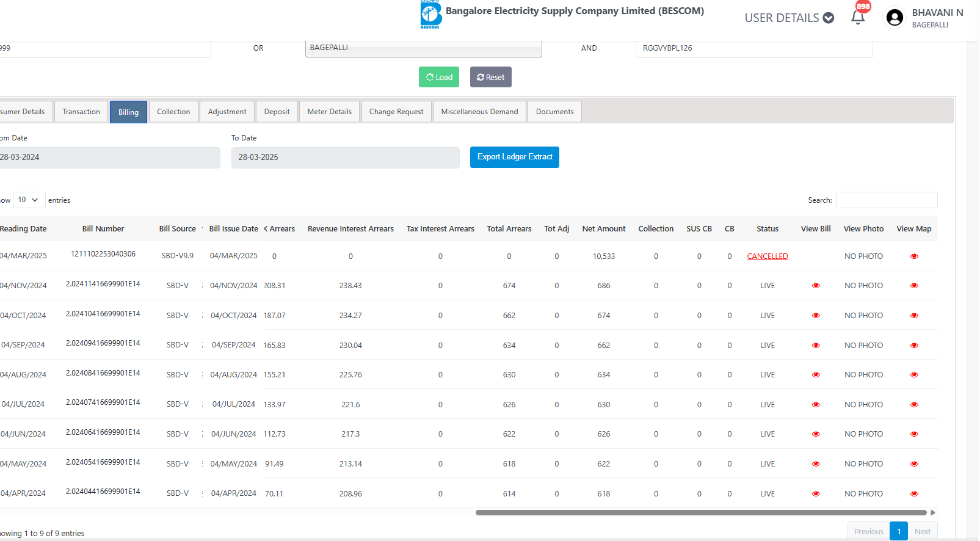
Task: Go to the Adjustment tab
Action: [227, 112]
